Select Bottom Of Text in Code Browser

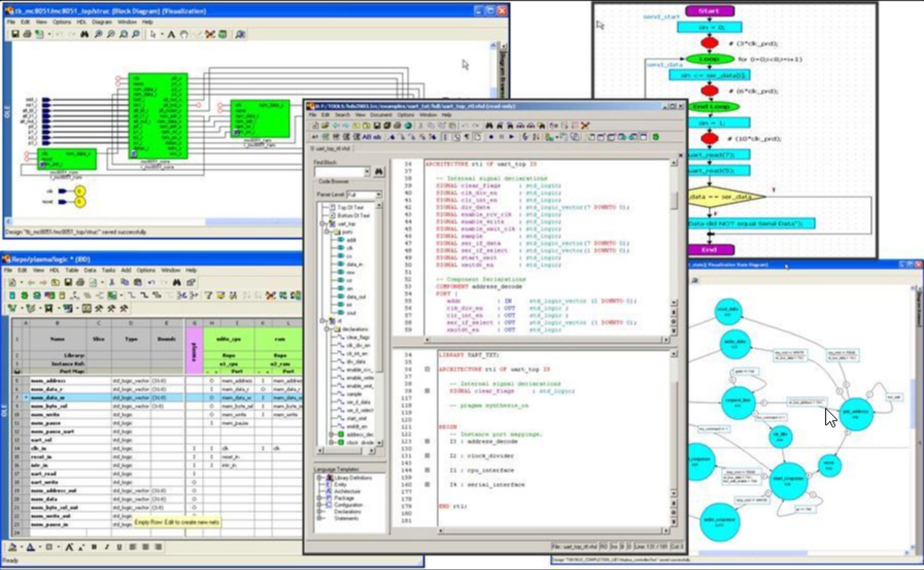point(353,215)
